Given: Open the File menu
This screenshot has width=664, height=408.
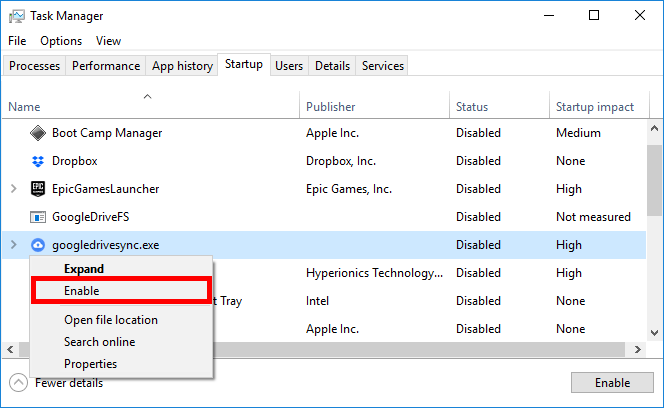Looking at the screenshot, I should coord(17,41).
